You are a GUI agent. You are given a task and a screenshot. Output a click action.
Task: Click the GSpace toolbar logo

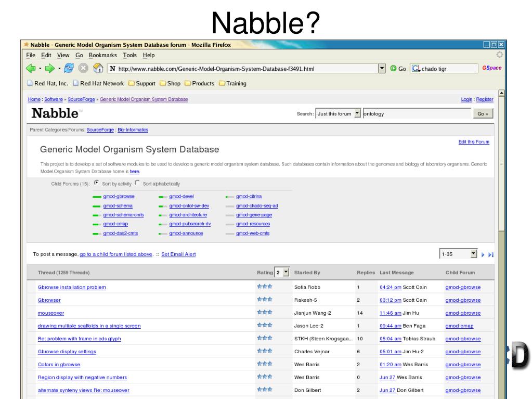(x=491, y=68)
